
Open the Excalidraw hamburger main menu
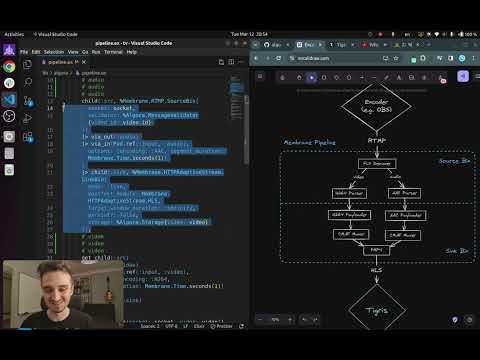point(260,76)
